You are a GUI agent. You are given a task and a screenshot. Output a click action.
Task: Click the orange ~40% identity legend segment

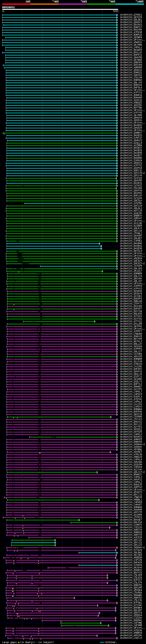point(45,4)
